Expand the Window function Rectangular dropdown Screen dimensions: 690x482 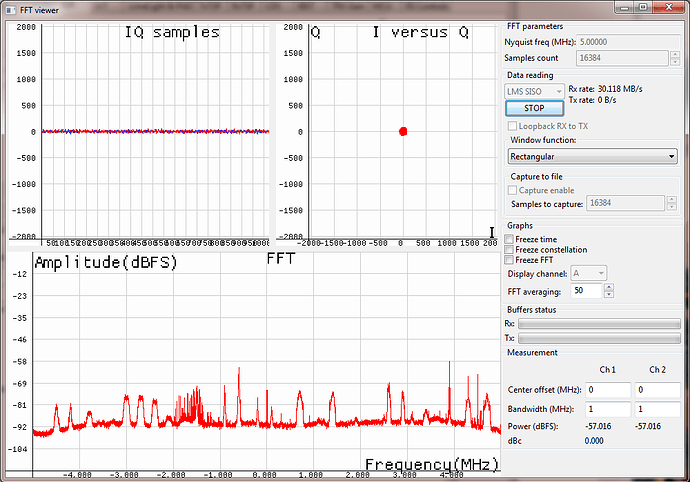tap(592, 156)
